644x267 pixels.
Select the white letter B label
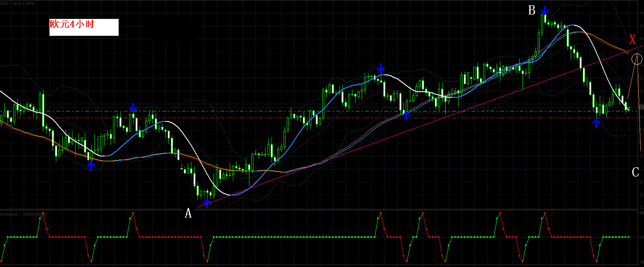coord(532,11)
